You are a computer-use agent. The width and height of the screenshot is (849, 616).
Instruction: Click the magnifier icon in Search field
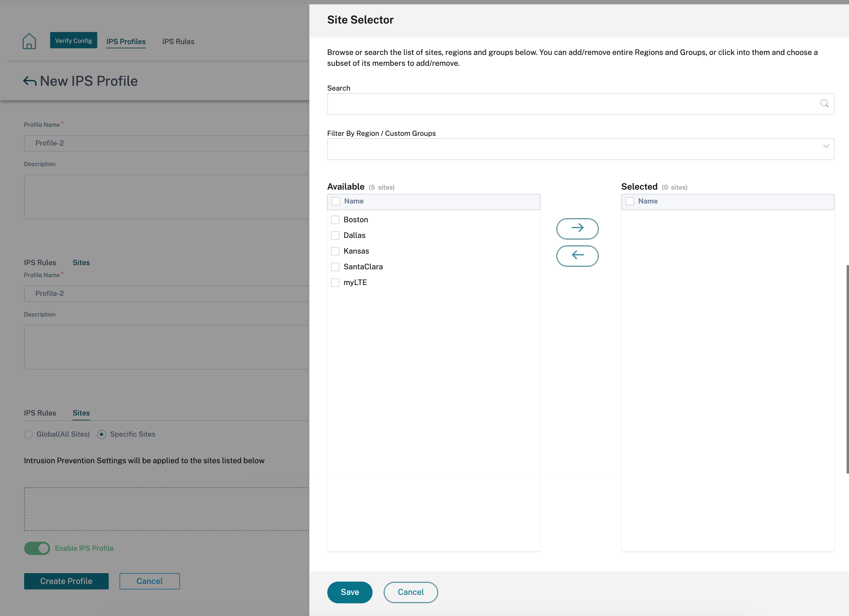pos(824,104)
